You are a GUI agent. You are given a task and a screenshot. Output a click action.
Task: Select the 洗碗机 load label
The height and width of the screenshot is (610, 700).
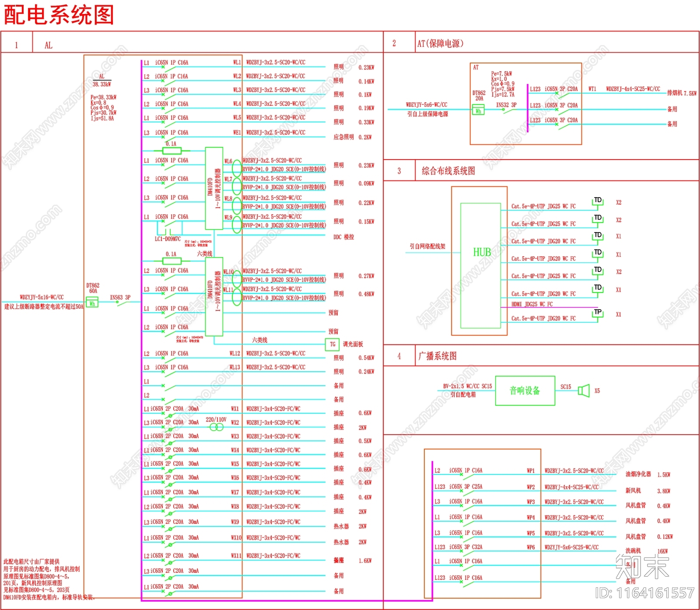click(x=633, y=551)
